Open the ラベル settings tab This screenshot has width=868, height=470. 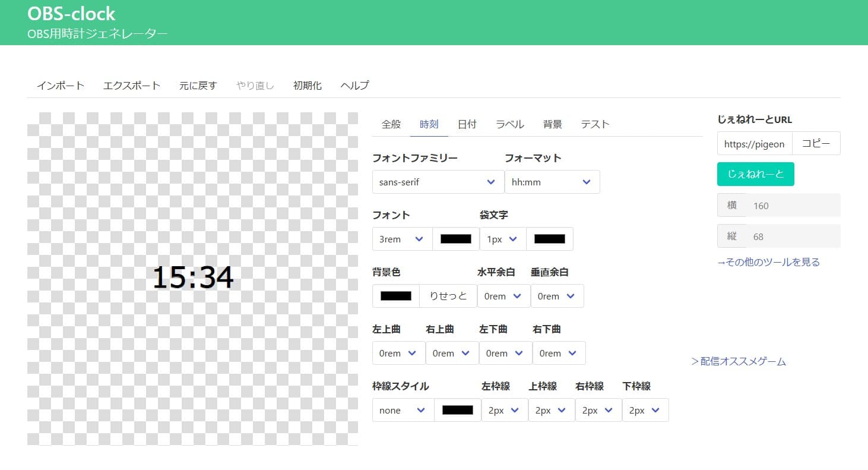coord(509,124)
